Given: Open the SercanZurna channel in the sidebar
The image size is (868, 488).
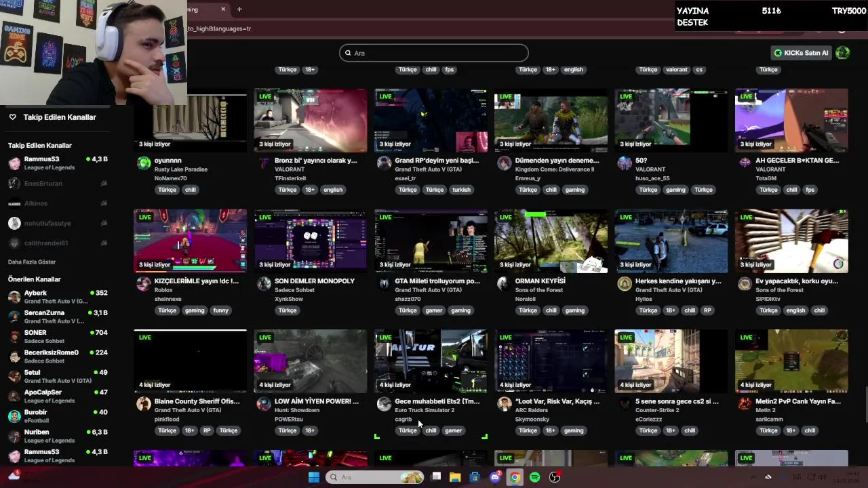Looking at the screenshot, I should (x=58, y=317).
